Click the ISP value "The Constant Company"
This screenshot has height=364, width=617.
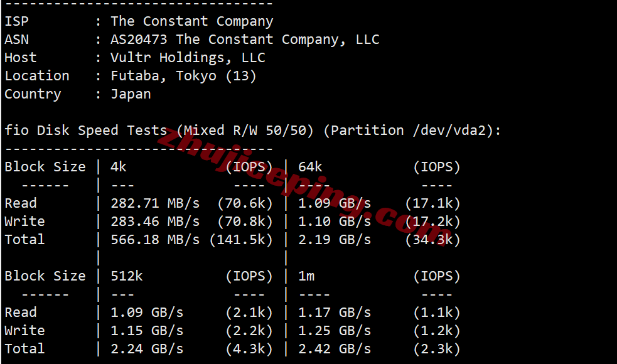click(x=192, y=21)
